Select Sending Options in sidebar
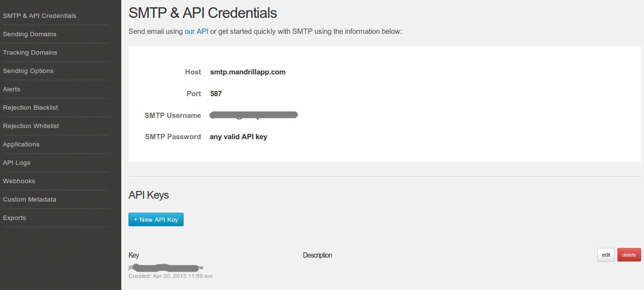Viewport: 644px width, 290px height. point(28,71)
